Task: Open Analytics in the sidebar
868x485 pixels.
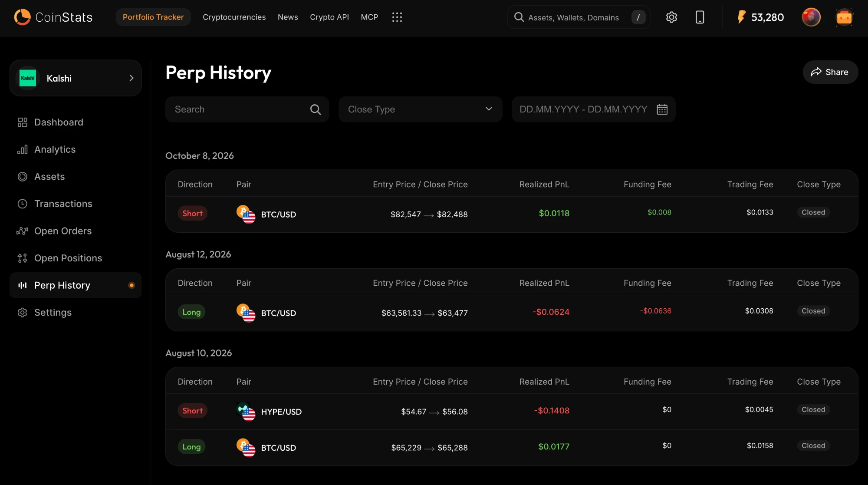Action: click(76, 149)
